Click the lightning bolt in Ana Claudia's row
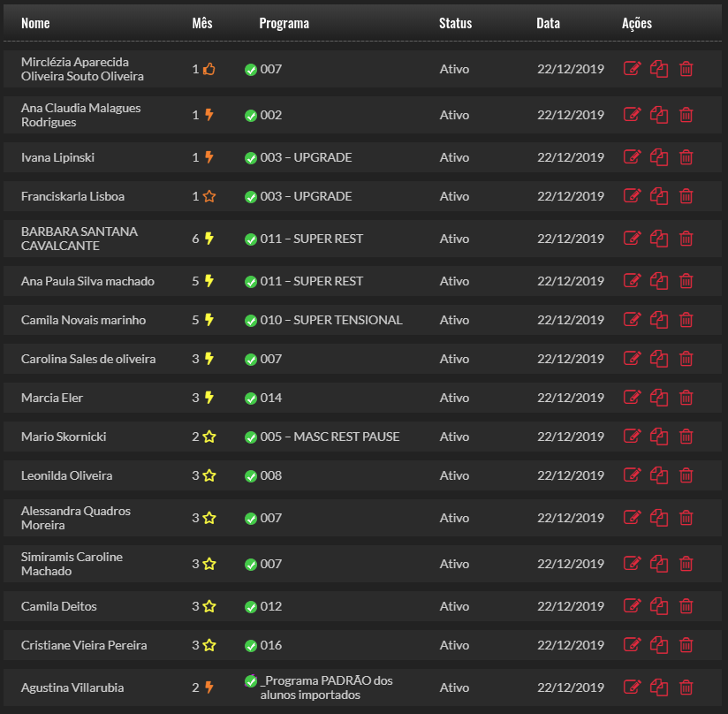Image resolution: width=728 pixels, height=714 pixels. (209, 115)
